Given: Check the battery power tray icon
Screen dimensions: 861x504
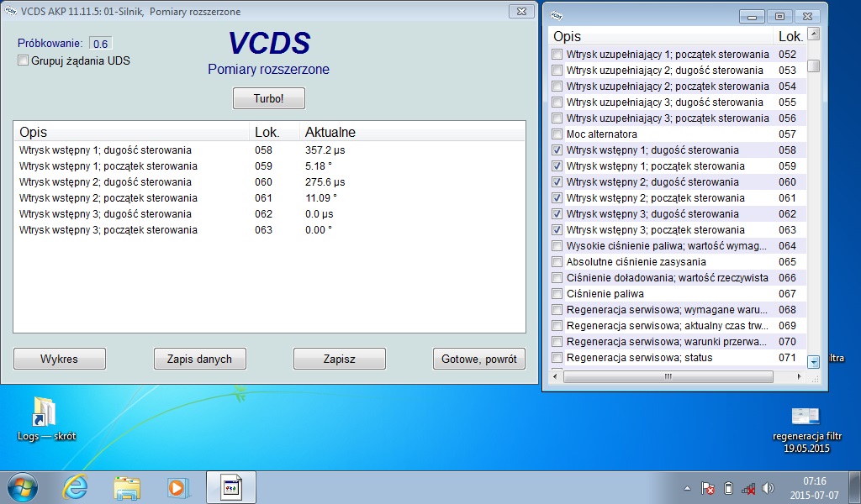Looking at the screenshot, I should click(x=728, y=488).
